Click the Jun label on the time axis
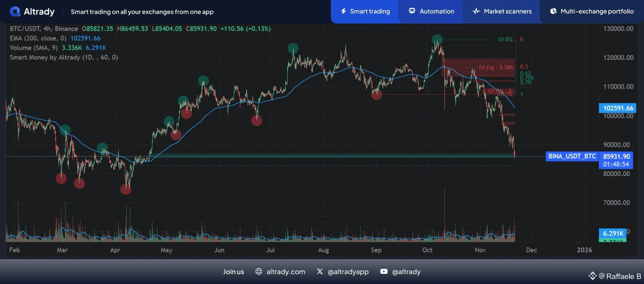 [219, 250]
